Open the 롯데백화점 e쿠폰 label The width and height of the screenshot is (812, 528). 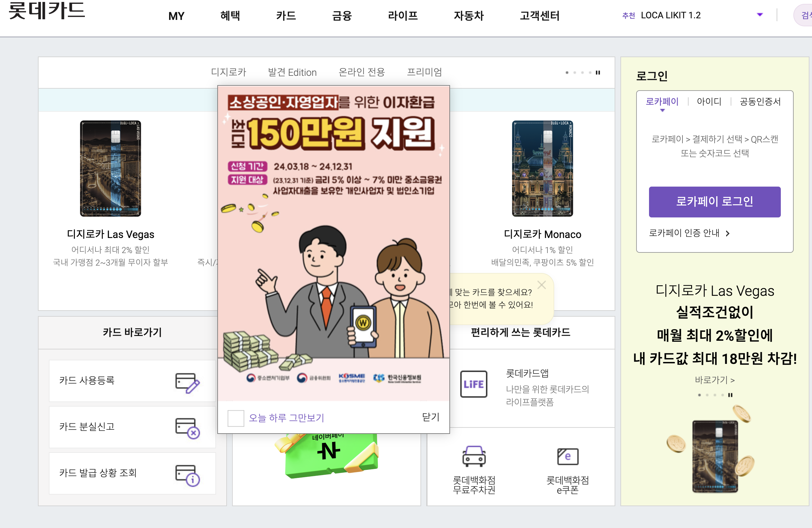point(568,485)
